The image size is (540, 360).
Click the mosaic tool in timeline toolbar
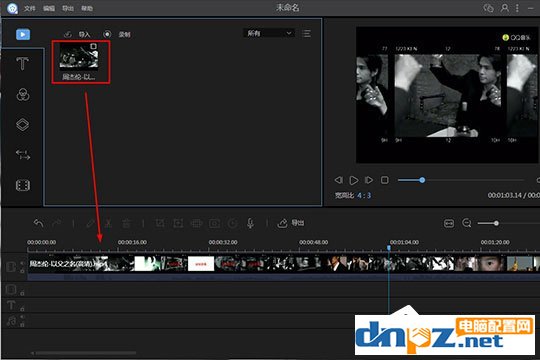[196, 224]
